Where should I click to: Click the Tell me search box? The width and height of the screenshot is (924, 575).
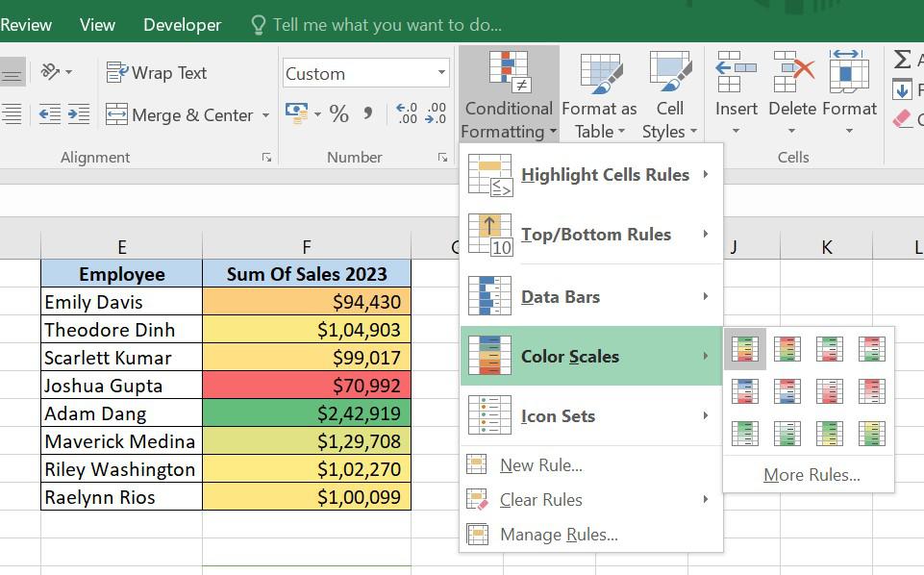click(387, 25)
